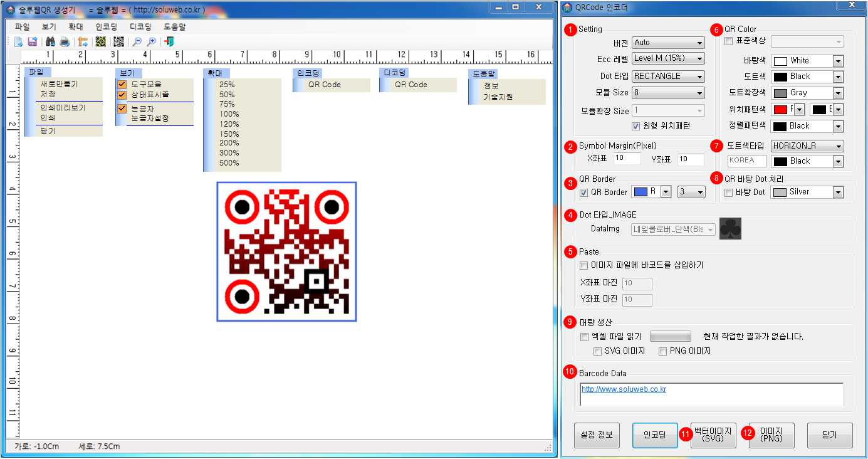
Task: Open the 정렬패턴색 Black dropdown arrow
Action: point(838,126)
